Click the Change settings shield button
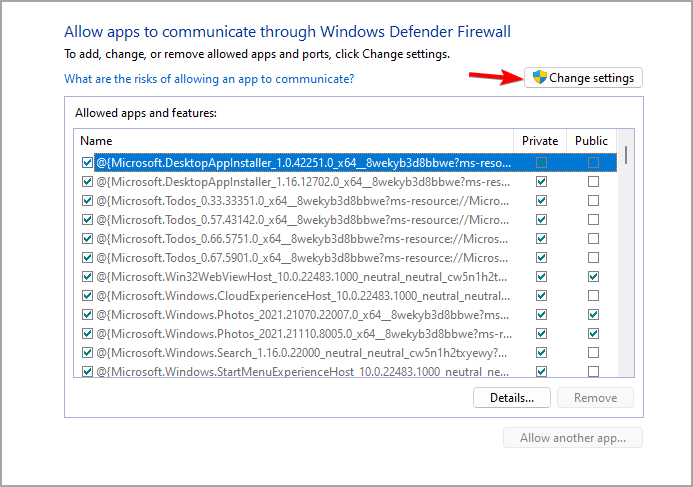 pos(584,77)
